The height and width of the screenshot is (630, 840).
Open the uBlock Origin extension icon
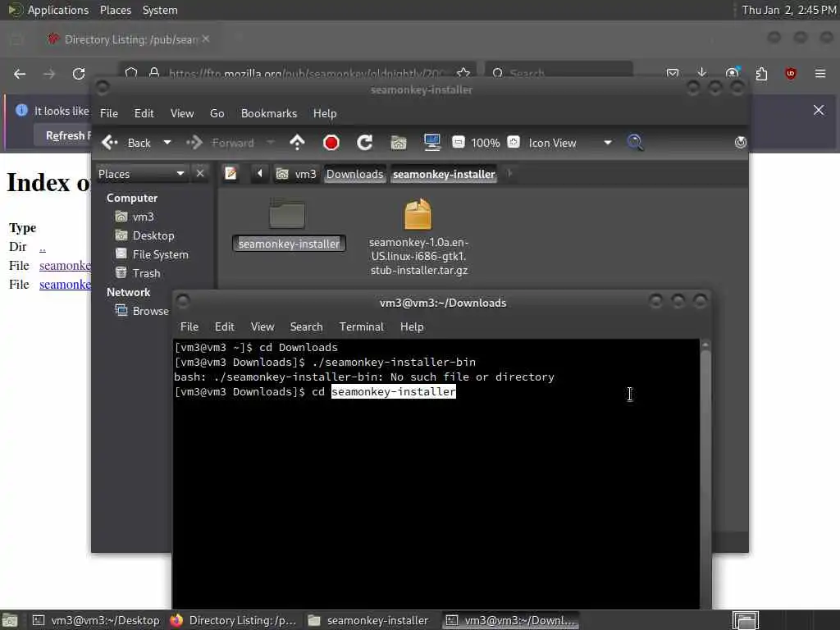791,73
